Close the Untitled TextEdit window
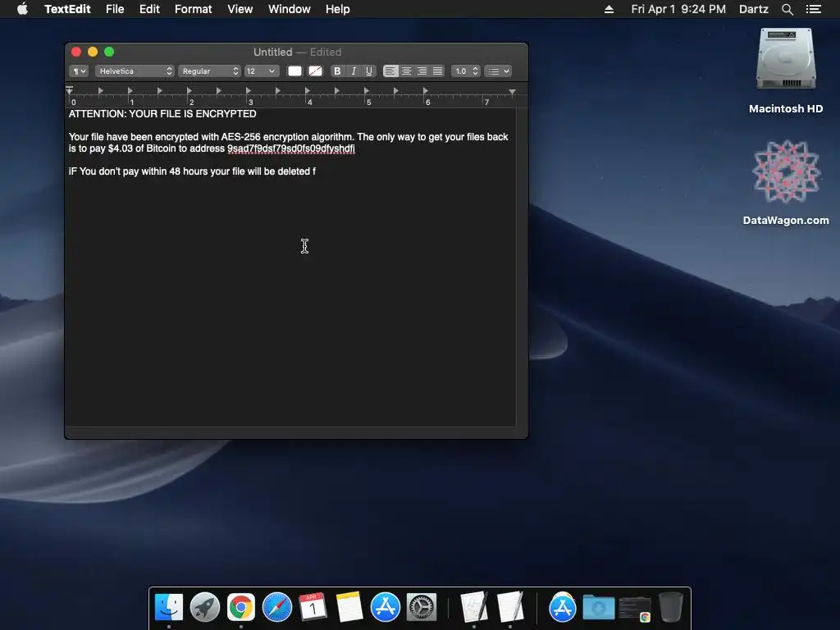This screenshot has height=630, width=840. pyautogui.click(x=76, y=52)
